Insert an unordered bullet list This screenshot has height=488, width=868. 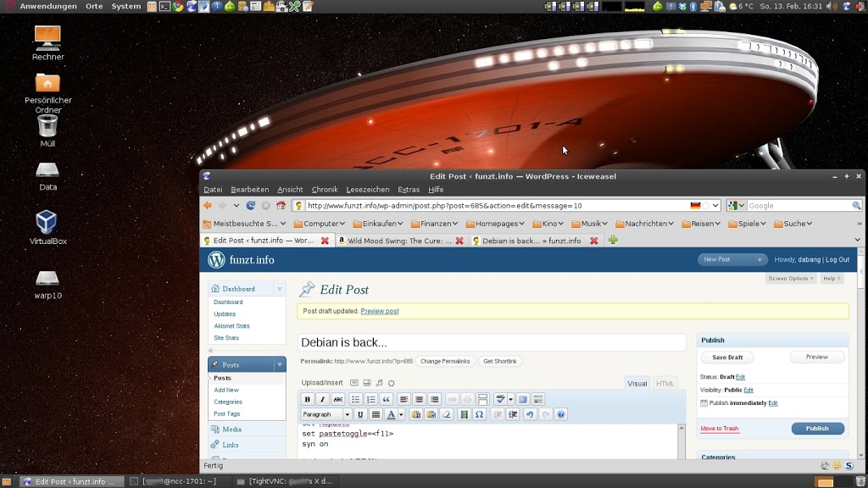click(355, 399)
